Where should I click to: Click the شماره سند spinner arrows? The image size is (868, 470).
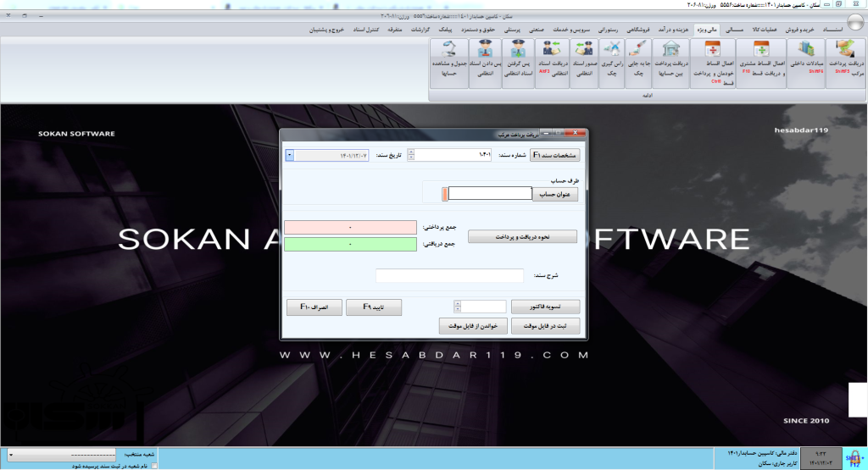pyautogui.click(x=411, y=155)
